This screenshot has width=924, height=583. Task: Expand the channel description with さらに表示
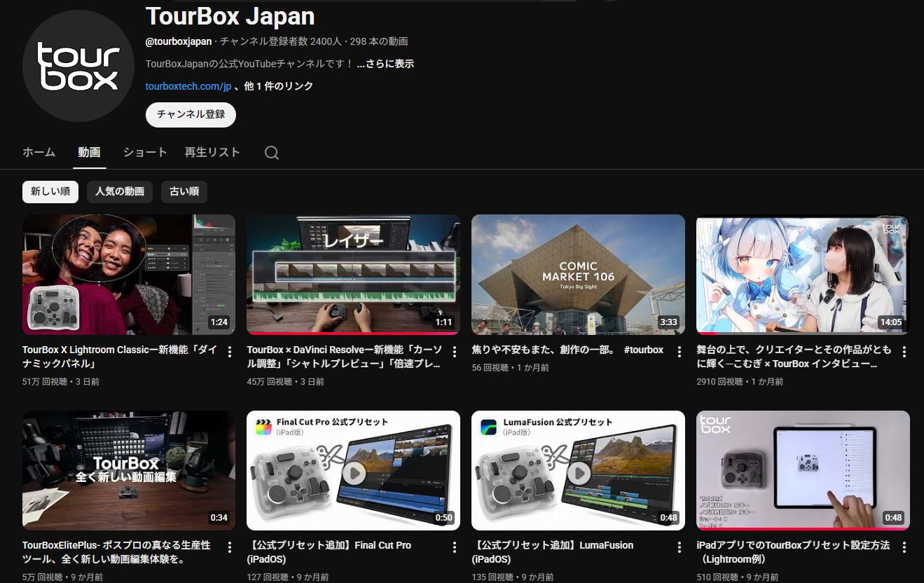tap(385, 63)
